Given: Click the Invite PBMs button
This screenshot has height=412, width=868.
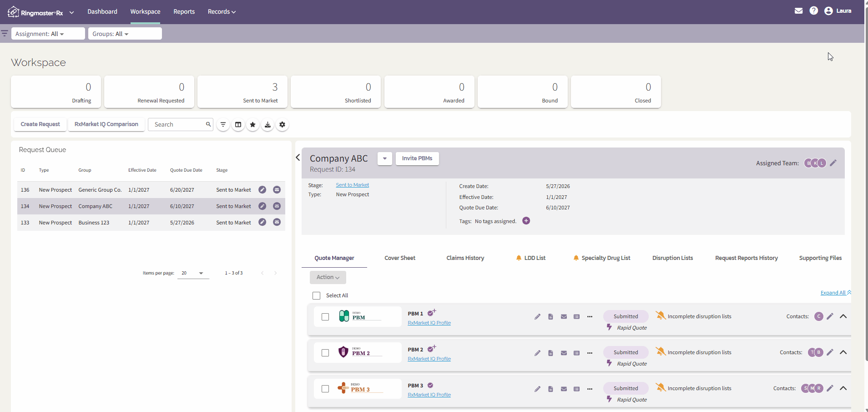Looking at the screenshot, I should 417,158.
